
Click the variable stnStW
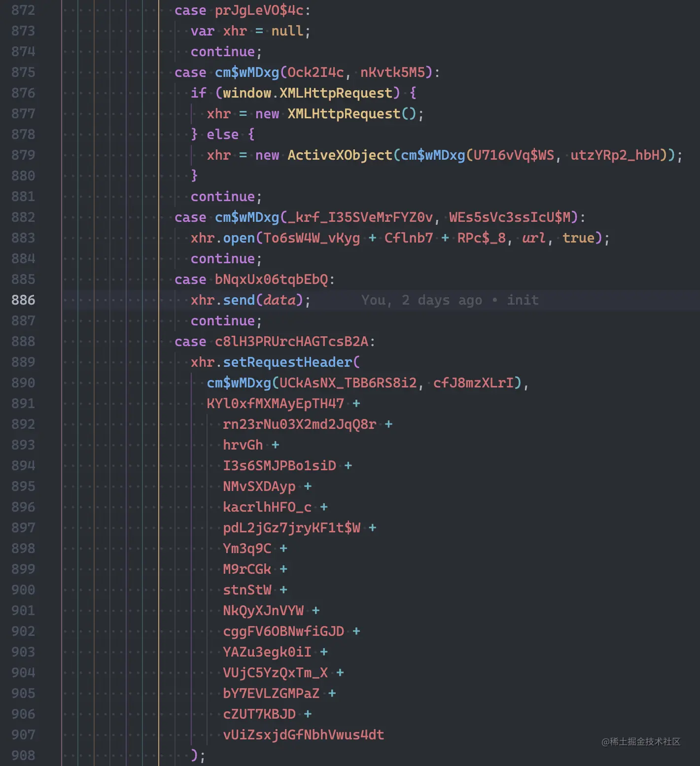tap(247, 590)
